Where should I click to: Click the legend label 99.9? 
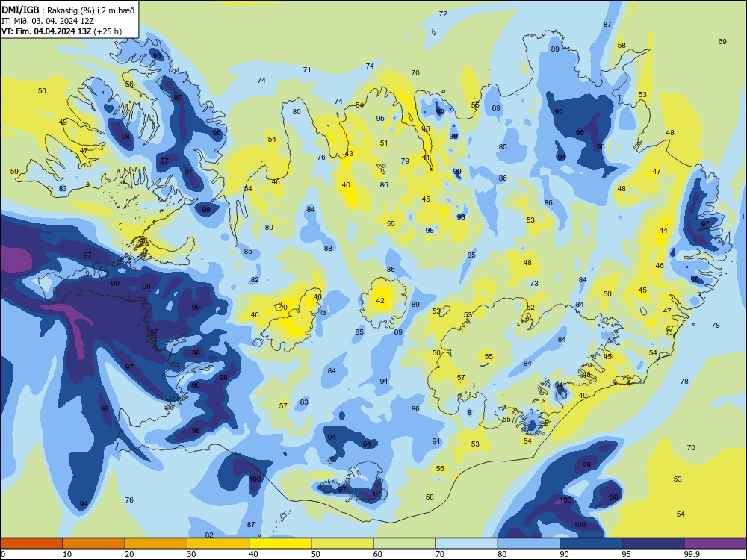(x=692, y=554)
